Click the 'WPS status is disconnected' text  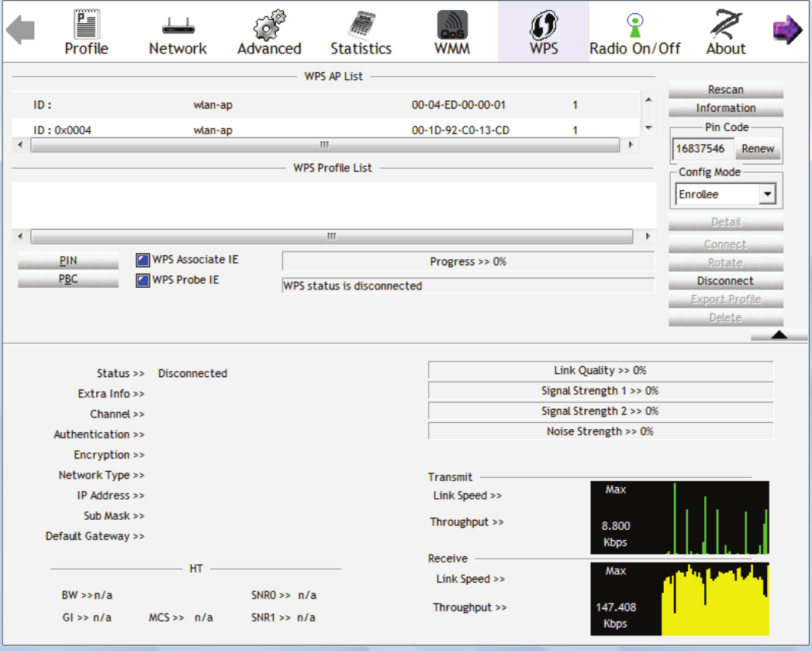point(353,286)
